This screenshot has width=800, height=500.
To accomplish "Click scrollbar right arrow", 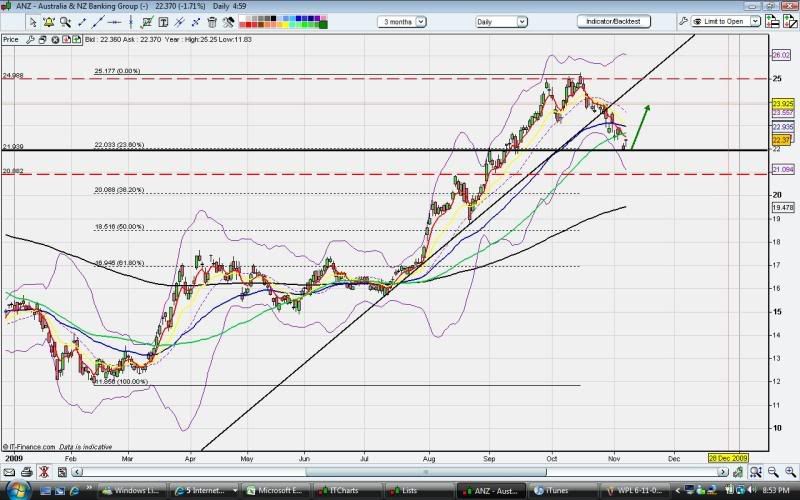I will tap(722, 472).
